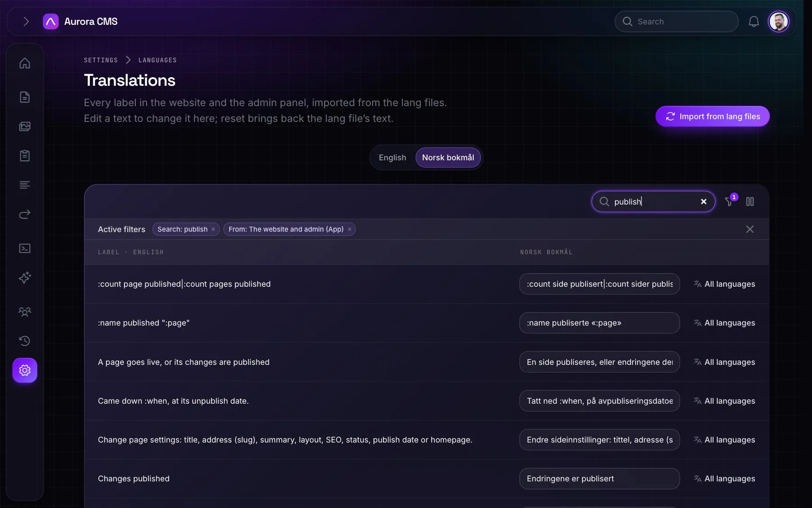Open the AI sparkles icon in sidebar
The image size is (812, 508).
[25, 277]
